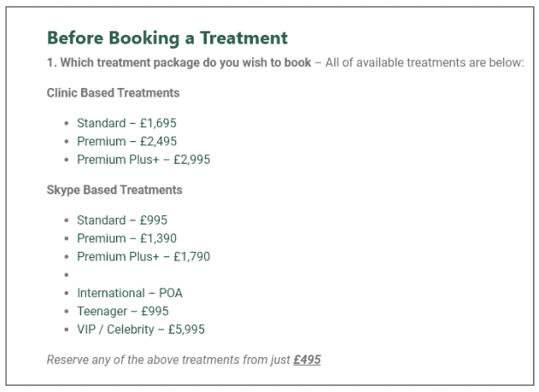
Task: Click 'Clinic Based Treatments' subheading
Action: [113, 92]
